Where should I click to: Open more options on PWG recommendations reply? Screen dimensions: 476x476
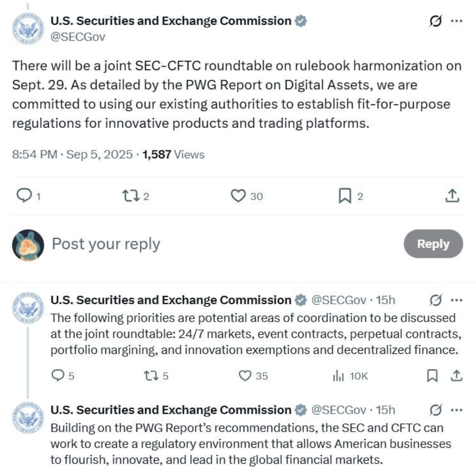[457, 410]
